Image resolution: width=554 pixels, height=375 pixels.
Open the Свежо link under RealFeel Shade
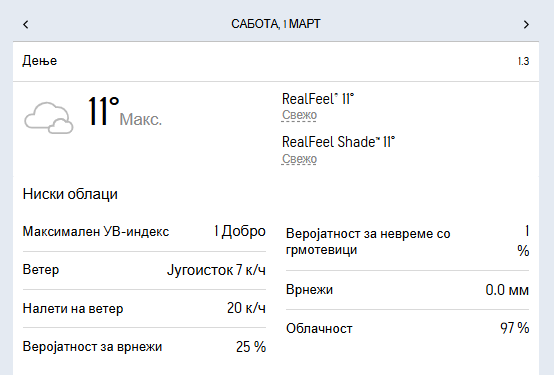[299, 159]
